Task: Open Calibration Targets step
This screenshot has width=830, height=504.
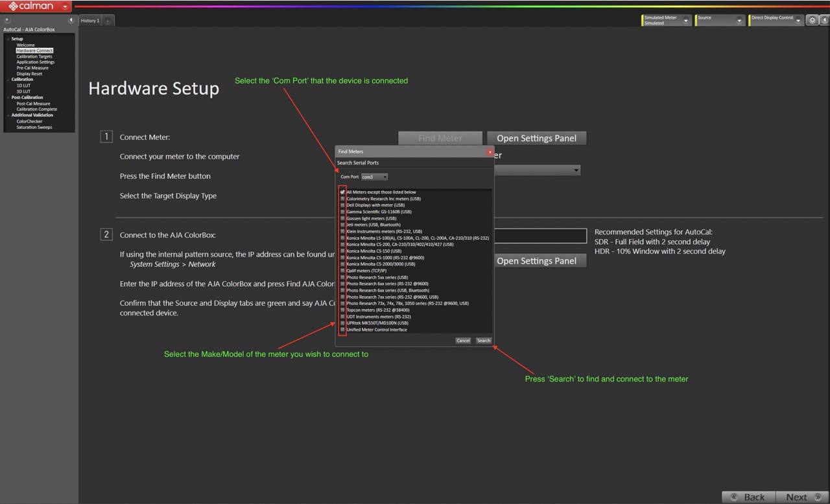Action: tap(34, 56)
